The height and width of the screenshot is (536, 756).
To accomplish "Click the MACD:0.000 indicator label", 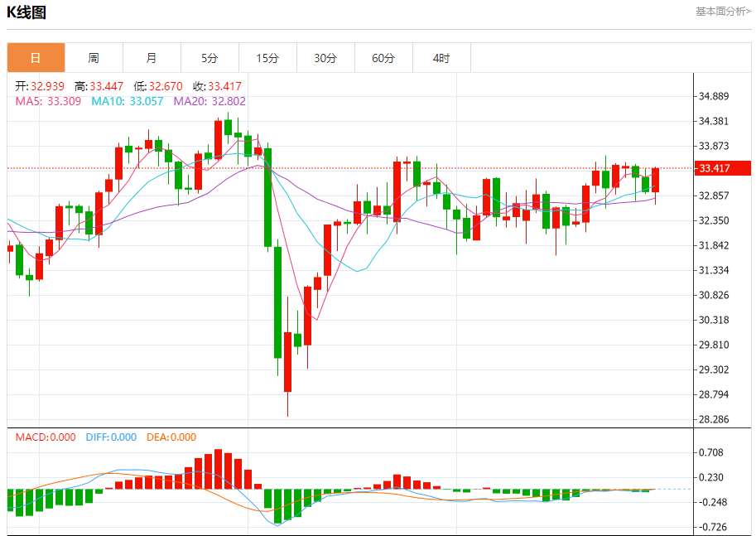I will tap(46, 437).
